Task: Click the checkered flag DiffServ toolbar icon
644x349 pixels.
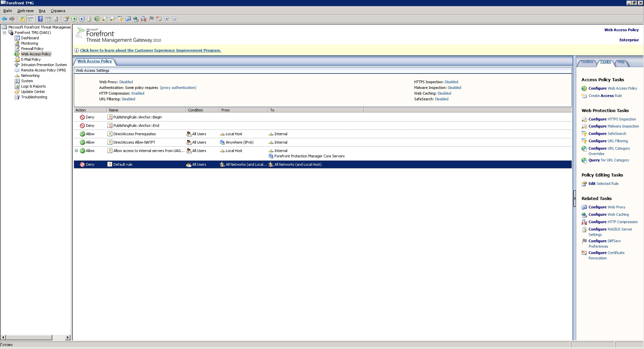Action: tap(151, 19)
